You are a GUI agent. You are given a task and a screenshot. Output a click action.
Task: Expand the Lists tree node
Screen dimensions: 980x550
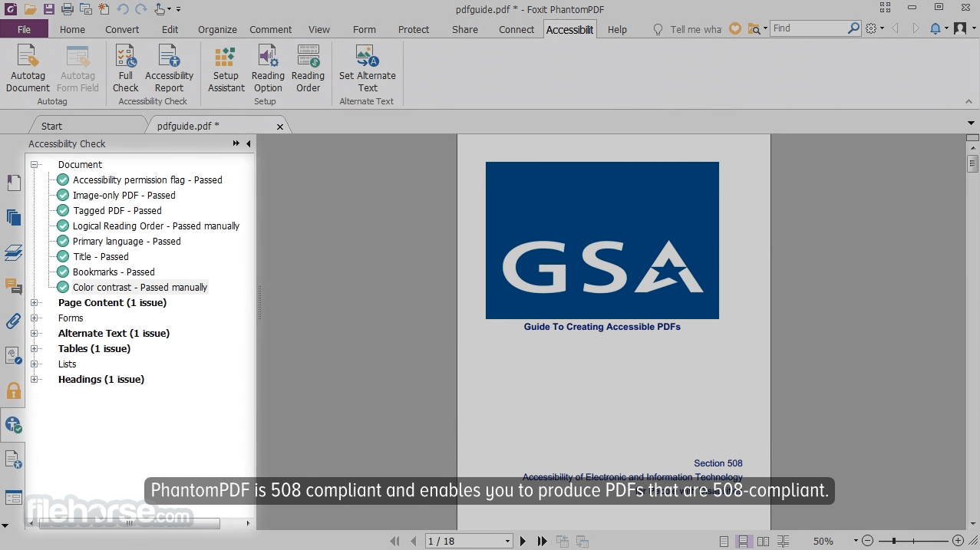35,364
